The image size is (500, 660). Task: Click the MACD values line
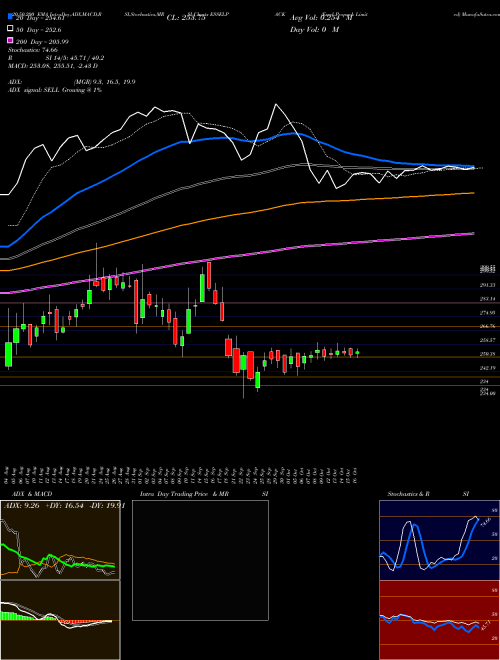53,66
